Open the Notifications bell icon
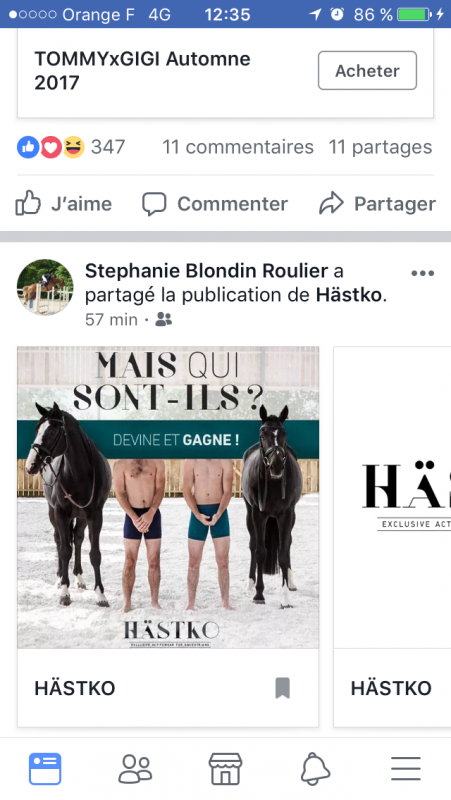 [x=315, y=769]
